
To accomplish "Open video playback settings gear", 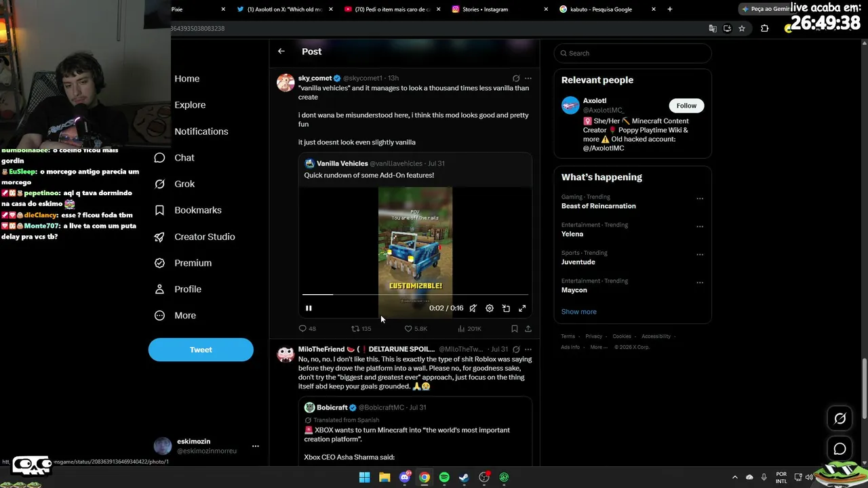I will point(490,308).
